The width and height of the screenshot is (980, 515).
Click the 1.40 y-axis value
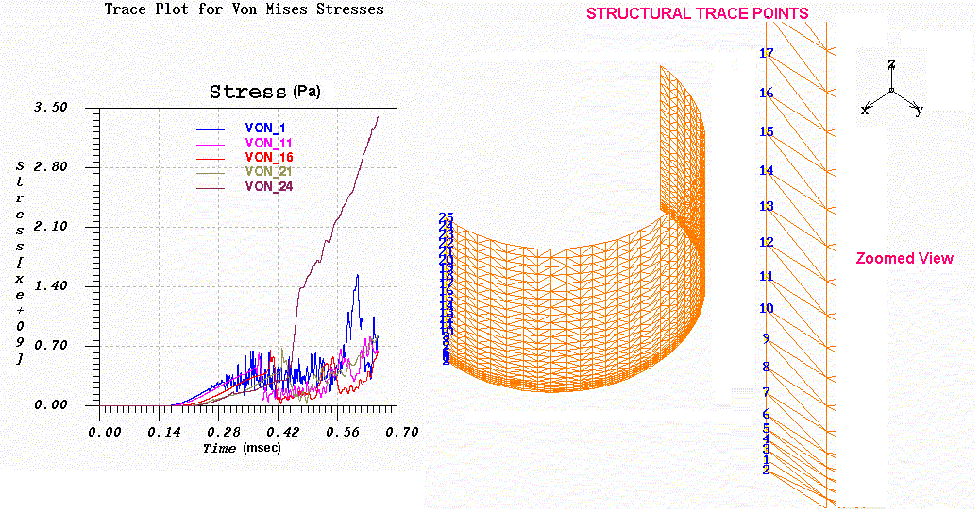tap(50, 286)
